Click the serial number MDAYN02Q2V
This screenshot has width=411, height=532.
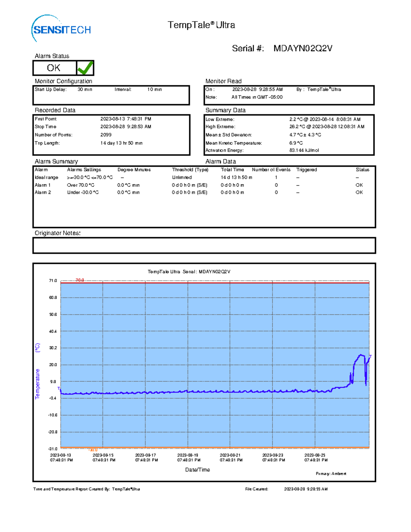(303, 48)
